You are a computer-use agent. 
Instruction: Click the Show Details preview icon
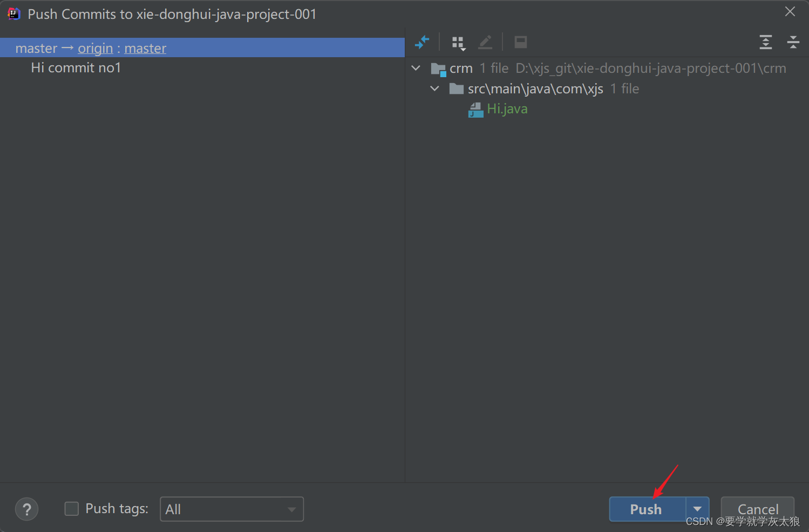tap(520, 42)
